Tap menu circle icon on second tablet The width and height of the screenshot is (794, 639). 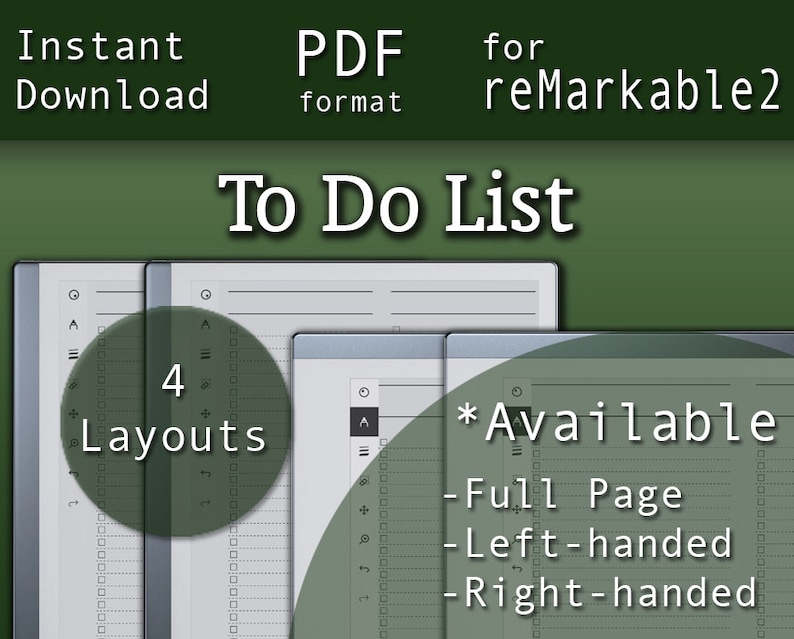click(x=206, y=295)
